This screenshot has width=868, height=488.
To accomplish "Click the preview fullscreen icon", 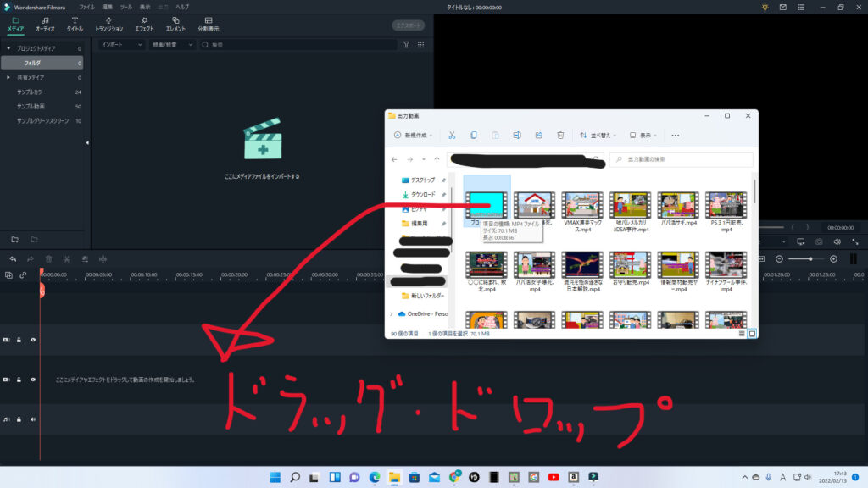I will [x=855, y=241].
